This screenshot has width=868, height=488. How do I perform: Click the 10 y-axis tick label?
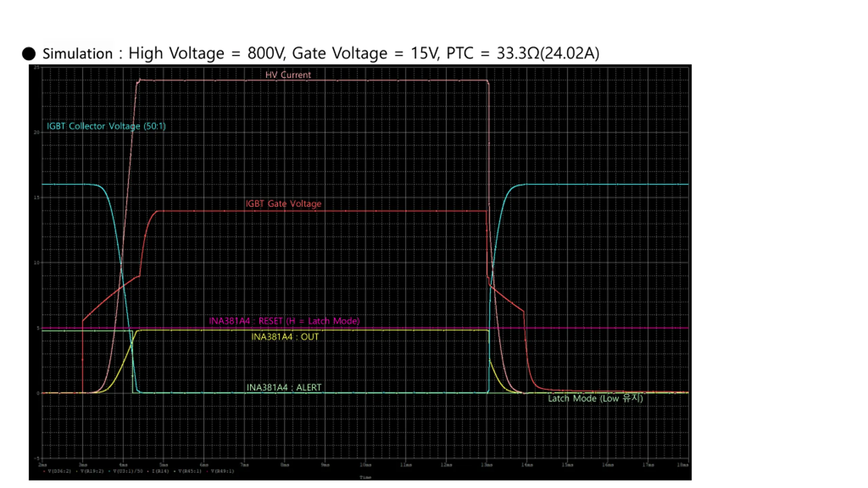(37, 263)
